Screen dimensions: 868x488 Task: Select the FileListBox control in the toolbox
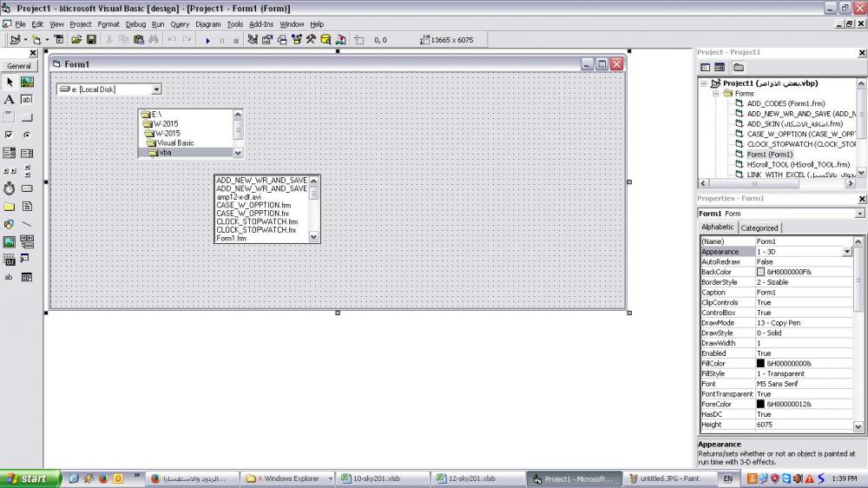(x=27, y=206)
